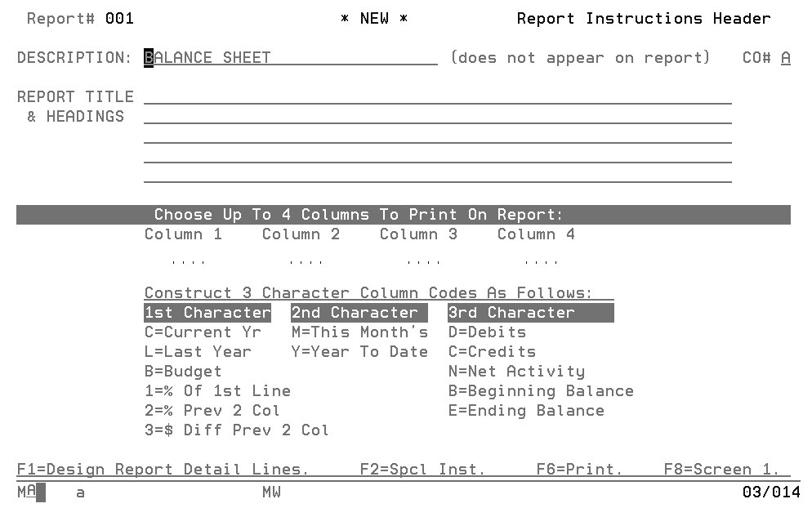The image size is (812, 508).
Task: Click the Column 3 code entry dots
Action: click(x=424, y=262)
